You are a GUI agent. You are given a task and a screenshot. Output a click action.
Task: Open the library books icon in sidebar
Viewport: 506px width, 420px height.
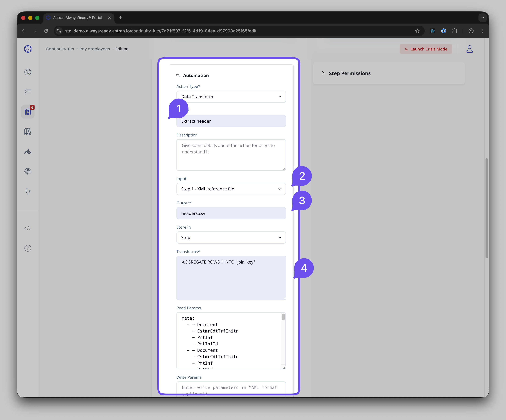(28, 132)
